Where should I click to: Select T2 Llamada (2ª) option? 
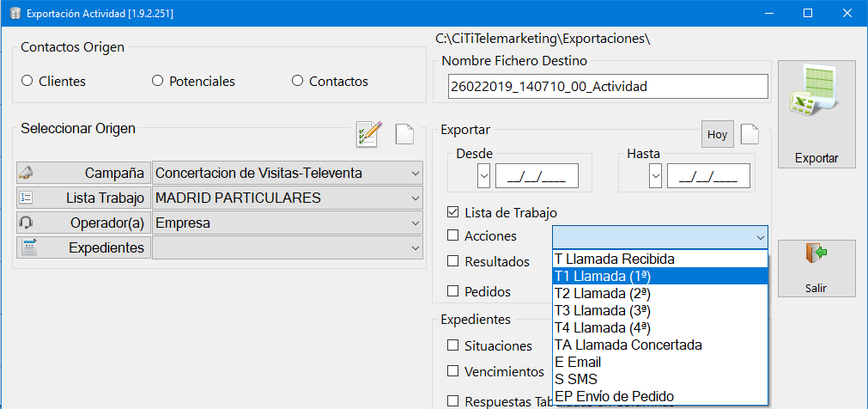[x=660, y=293]
